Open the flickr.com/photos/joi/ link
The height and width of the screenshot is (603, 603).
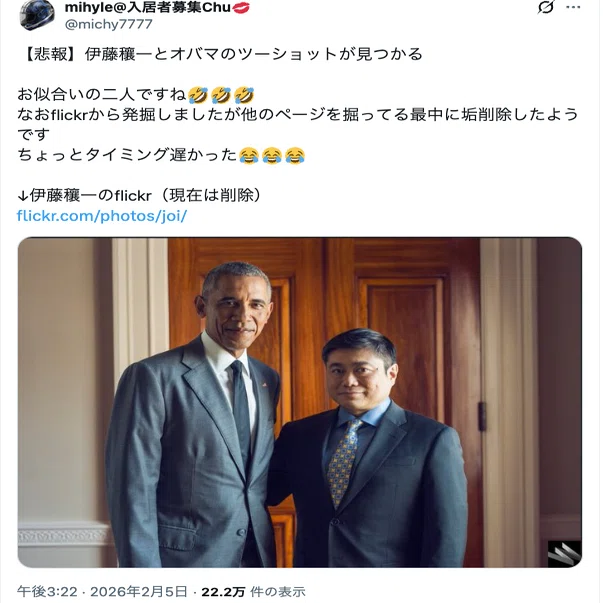(x=102, y=216)
